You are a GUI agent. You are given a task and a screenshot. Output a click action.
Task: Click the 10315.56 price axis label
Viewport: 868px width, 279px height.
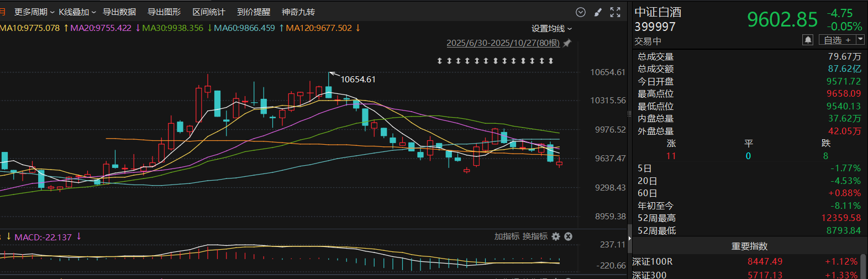pyautogui.click(x=608, y=101)
